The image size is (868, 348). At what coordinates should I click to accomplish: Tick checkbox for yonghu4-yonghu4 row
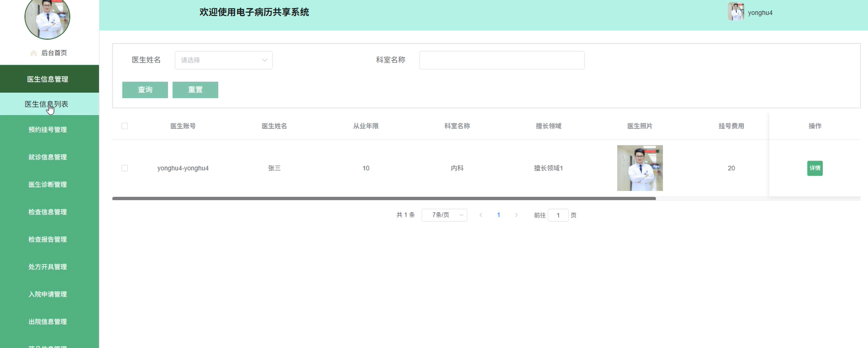point(125,168)
